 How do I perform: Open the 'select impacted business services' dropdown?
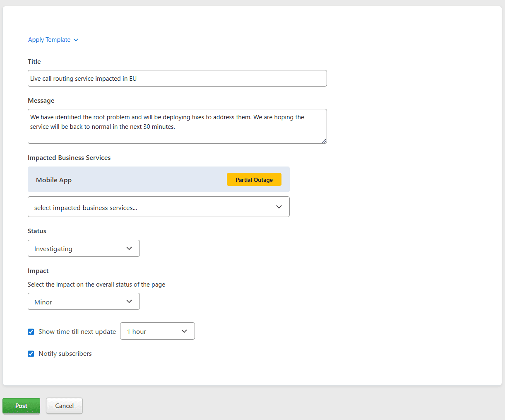159,207
